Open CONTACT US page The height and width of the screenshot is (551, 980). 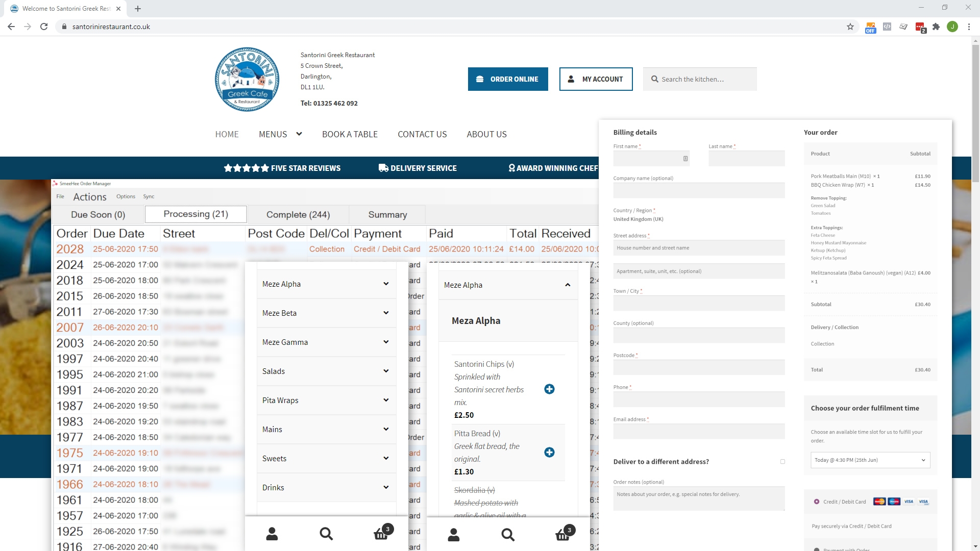pyautogui.click(x=422, y=134)
